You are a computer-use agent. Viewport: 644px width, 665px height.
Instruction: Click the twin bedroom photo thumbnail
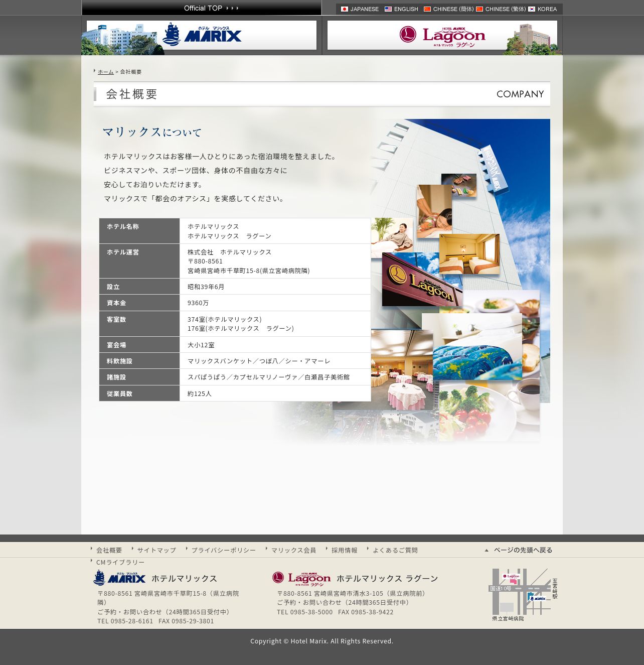[x=469, y=254]
